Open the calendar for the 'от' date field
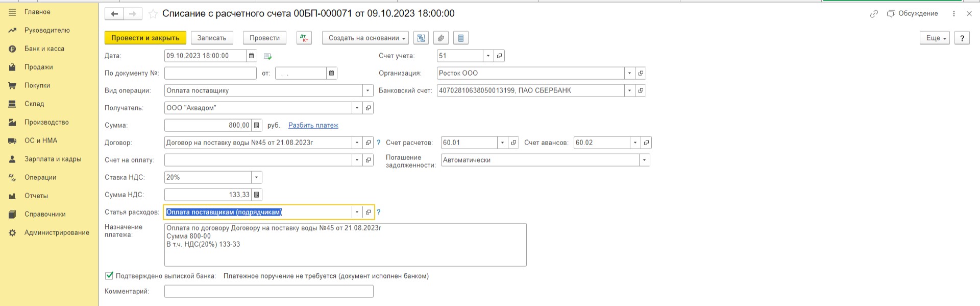Image resolution: width=980 pixels, height=306 pixels. coord(331,73)
